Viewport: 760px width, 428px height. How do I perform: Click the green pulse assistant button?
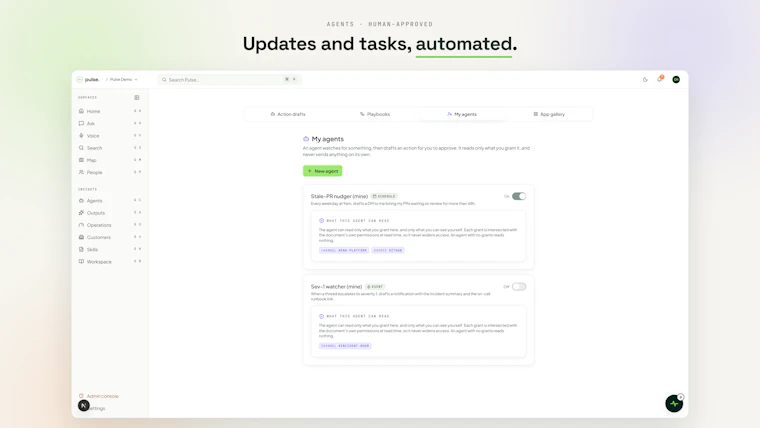click(x=674, y=403)
